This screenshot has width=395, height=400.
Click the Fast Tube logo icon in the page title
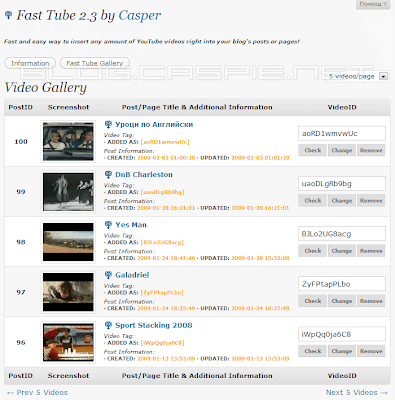click(x=9, y=15)
